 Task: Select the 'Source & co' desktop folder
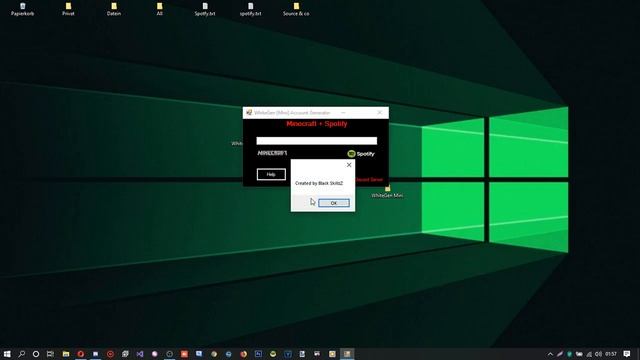[x=296, y=9]
